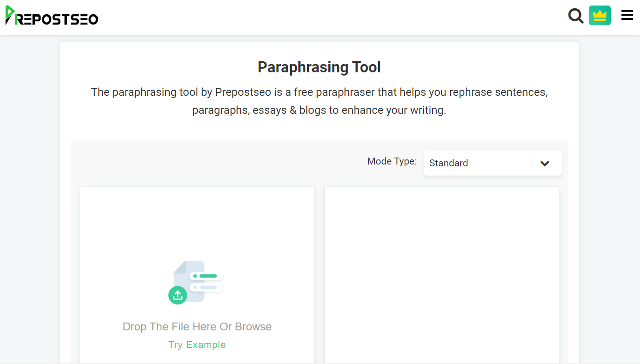Click the green list lines in upload graphic

(x=207, y=276)
